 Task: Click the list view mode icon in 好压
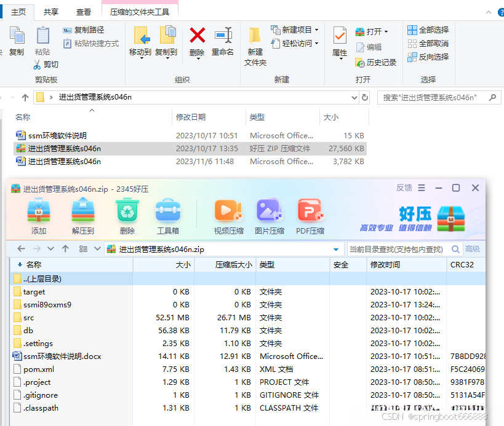point(83,249)
